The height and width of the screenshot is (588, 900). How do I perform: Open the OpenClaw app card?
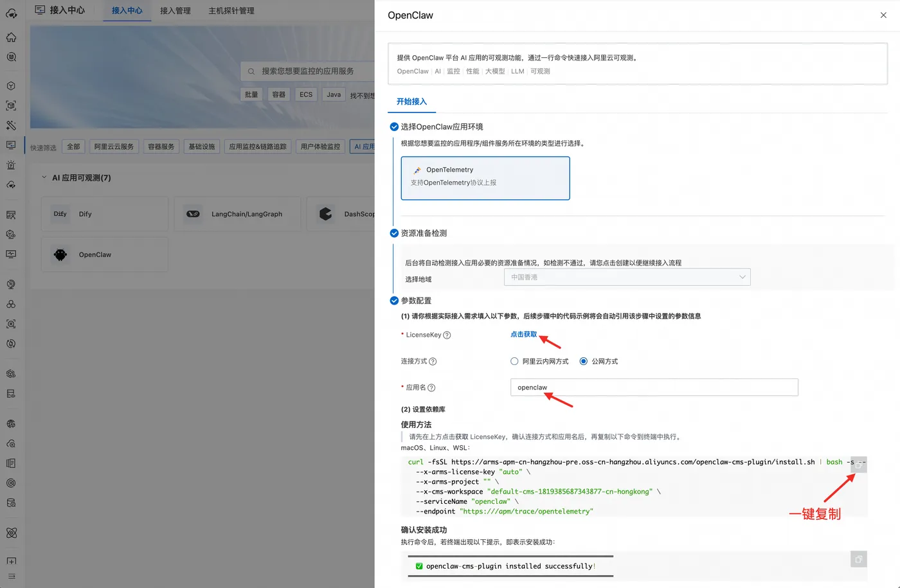105,254
